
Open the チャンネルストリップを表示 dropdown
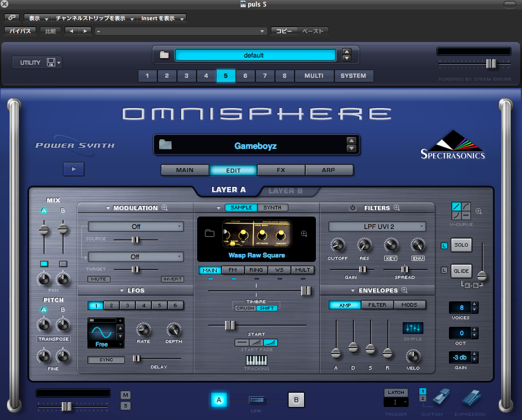tap(94, 18)
